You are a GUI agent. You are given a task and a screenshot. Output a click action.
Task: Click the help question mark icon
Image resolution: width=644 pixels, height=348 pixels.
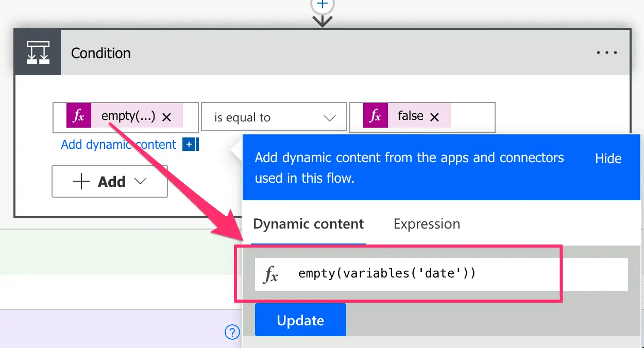(232, 333)
